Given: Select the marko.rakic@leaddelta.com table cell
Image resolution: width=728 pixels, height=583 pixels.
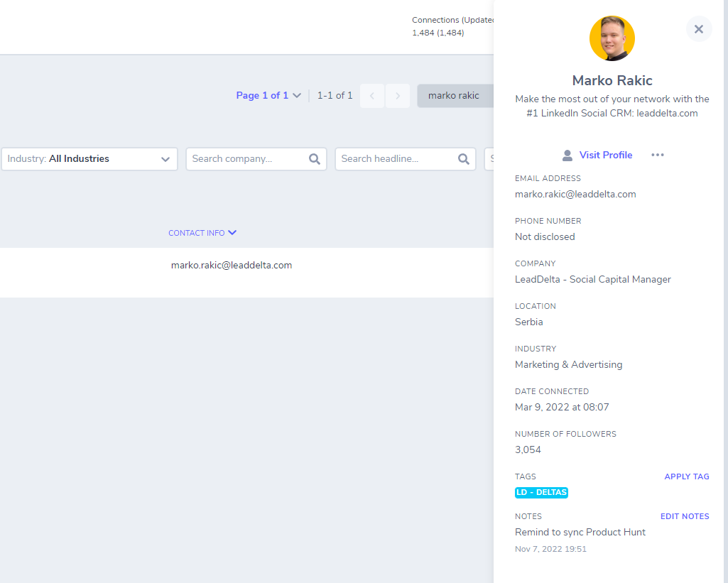Looking at the screenshot, I should [232, 266].
